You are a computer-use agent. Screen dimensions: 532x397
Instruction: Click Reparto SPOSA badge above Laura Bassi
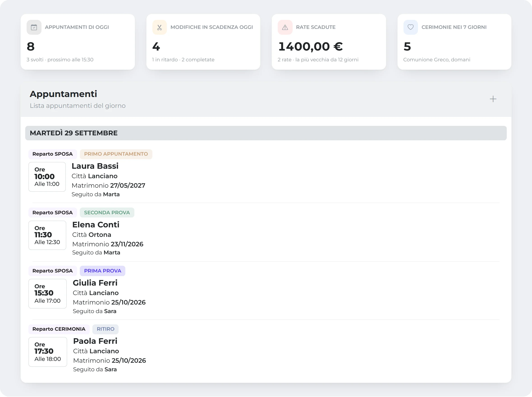tap(53, 154)
